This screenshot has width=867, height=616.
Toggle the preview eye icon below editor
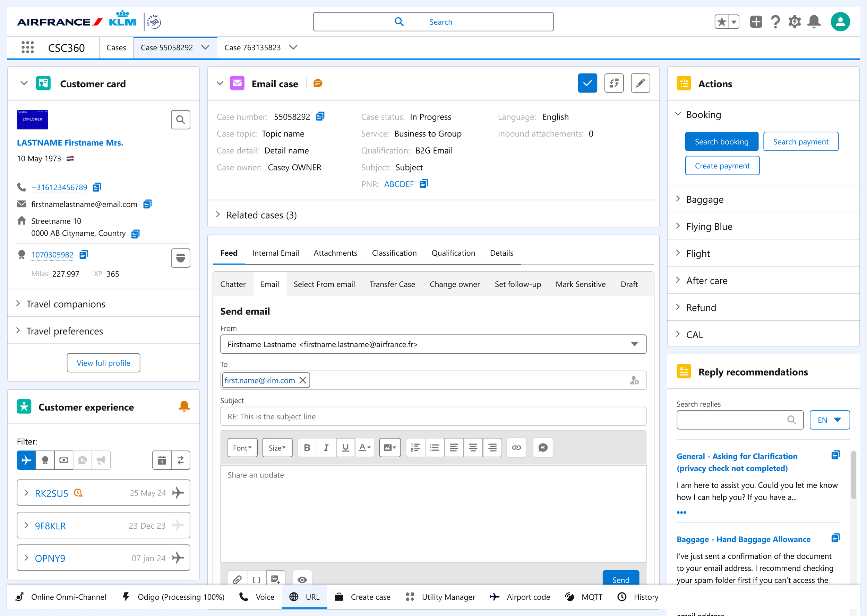302,579
